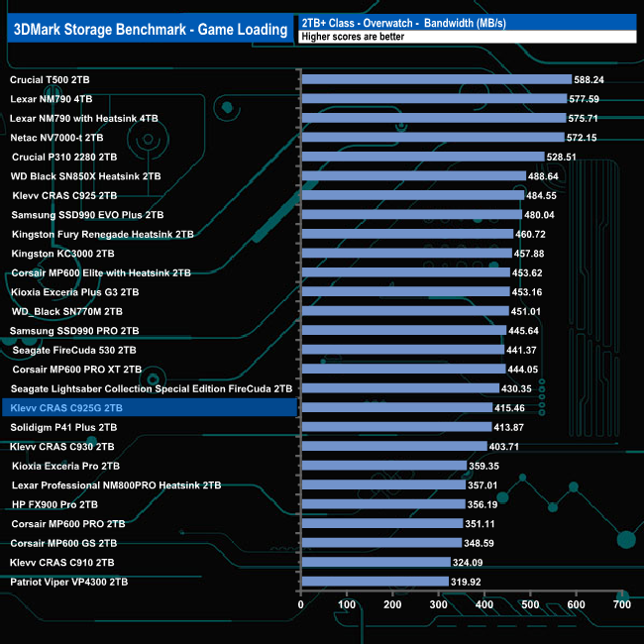Select the 'Samsung SSD990 PRO 2TB' label
644x644 pixels.
coord(74,331)
